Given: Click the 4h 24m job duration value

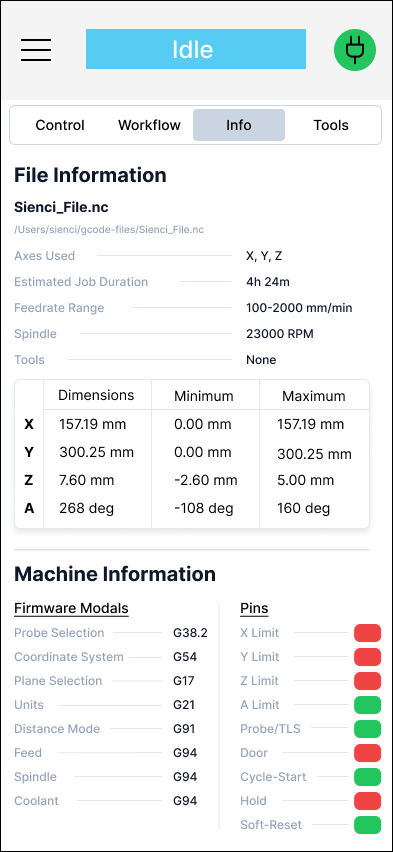Looking at the screenshot, I should pos(268,282).
